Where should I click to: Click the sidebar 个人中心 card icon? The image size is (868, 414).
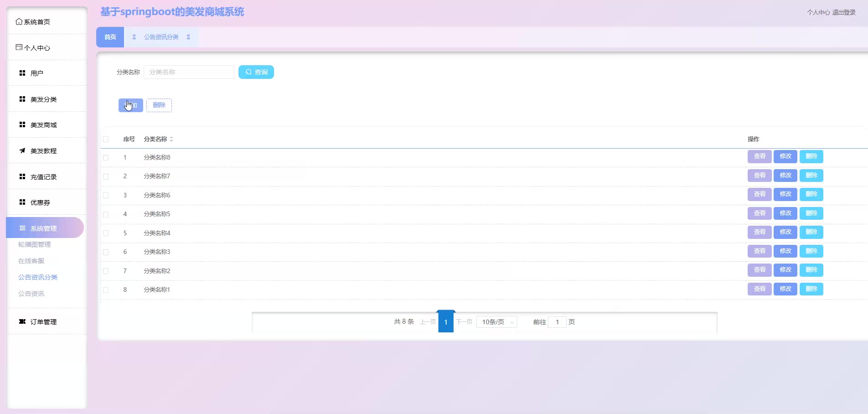19,47
